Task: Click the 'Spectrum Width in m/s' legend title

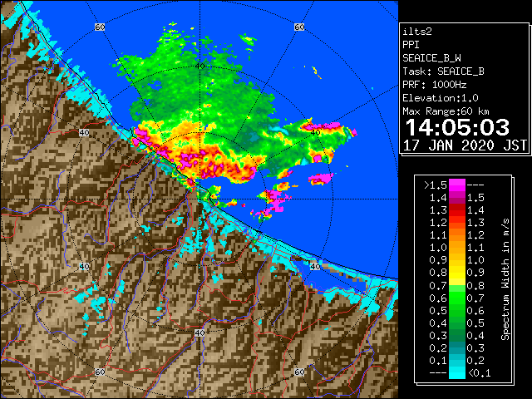Action: (505, 279)
